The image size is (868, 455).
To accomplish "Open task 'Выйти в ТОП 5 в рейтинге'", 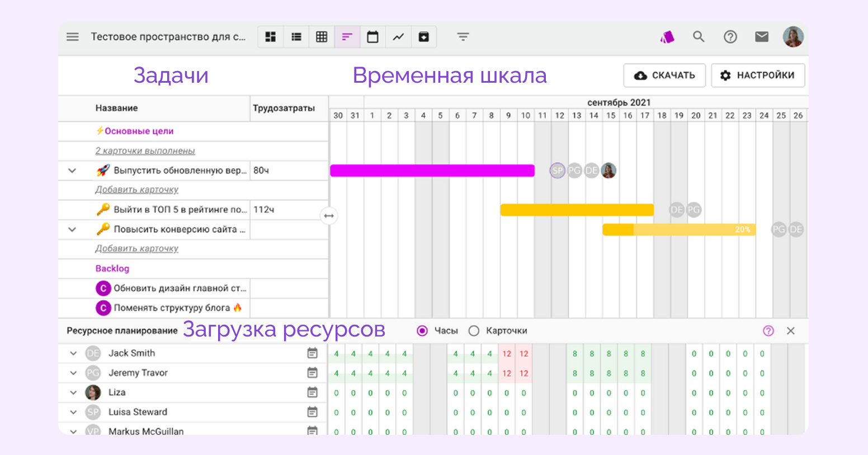I will [x=180, y=210].
